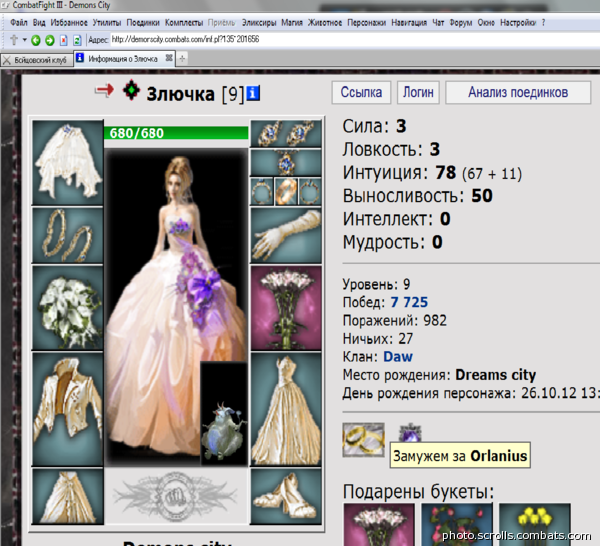Click the gold wedding band ring slot
The width and height of the screenshot is (600, 546).
pos(286,191)
